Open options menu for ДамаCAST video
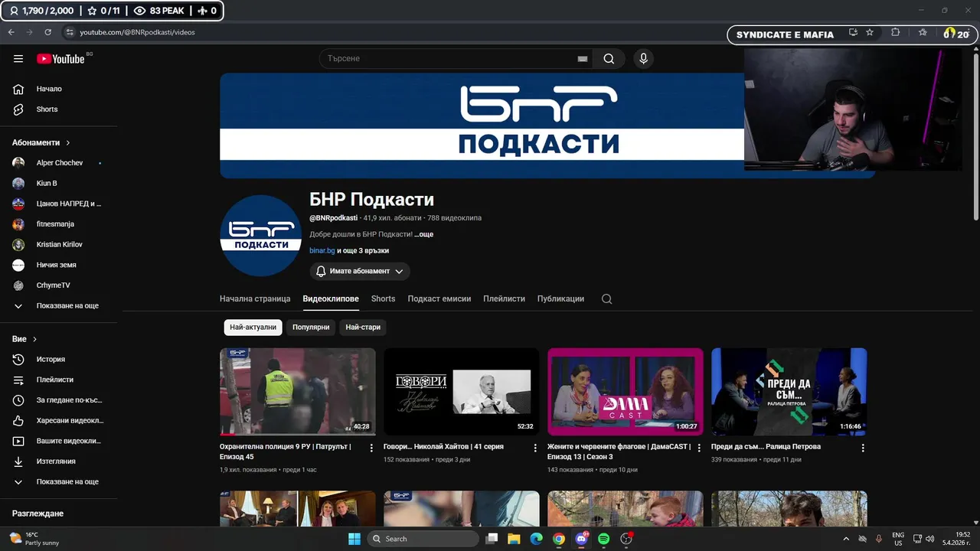980x551 pixels. 699,448
